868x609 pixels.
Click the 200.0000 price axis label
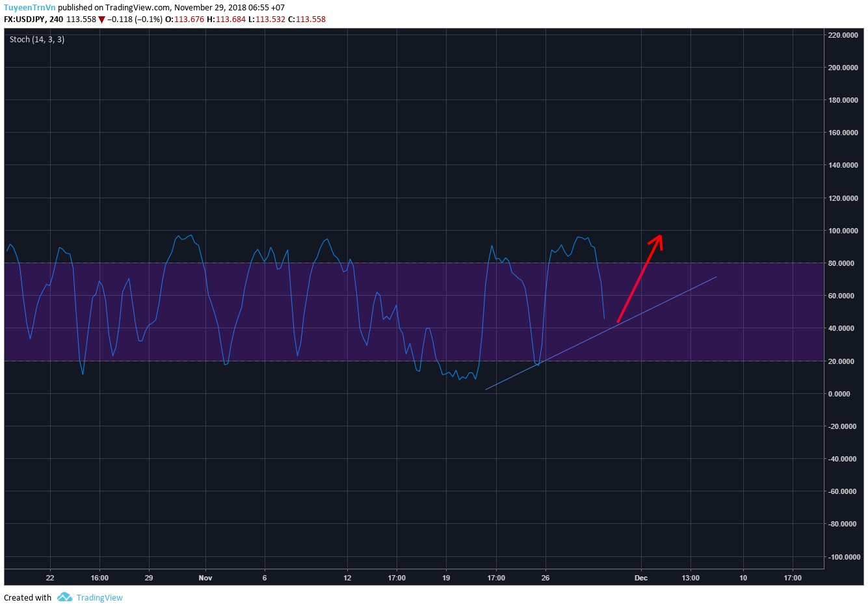843,68
